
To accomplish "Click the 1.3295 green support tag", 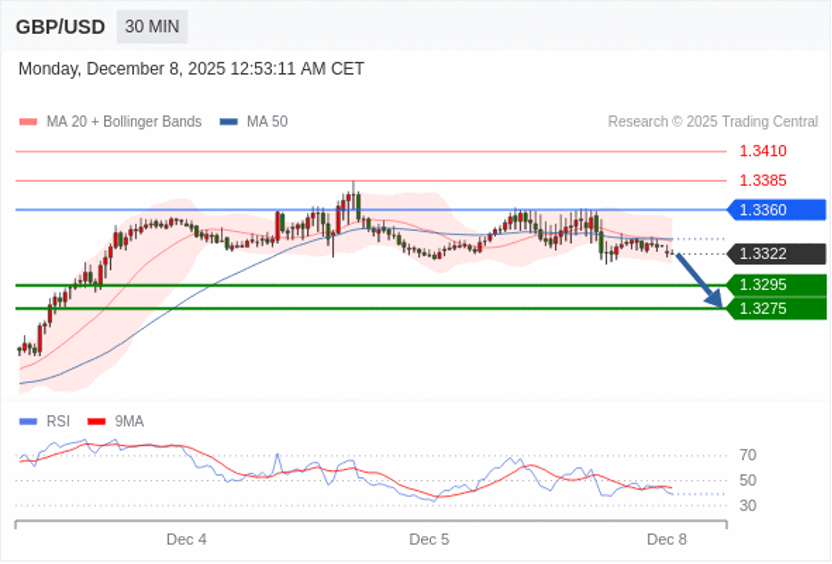I will pos(775,285).
